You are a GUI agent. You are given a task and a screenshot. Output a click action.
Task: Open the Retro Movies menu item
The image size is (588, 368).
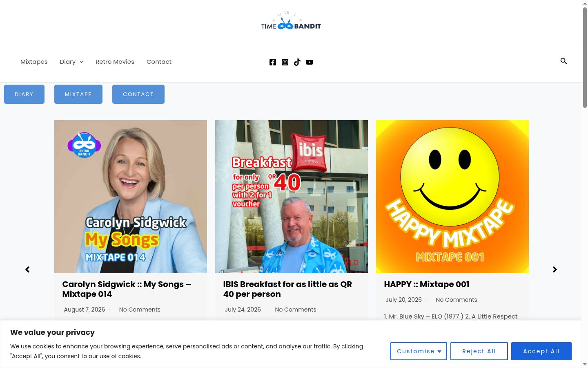(x=115, y=62)
